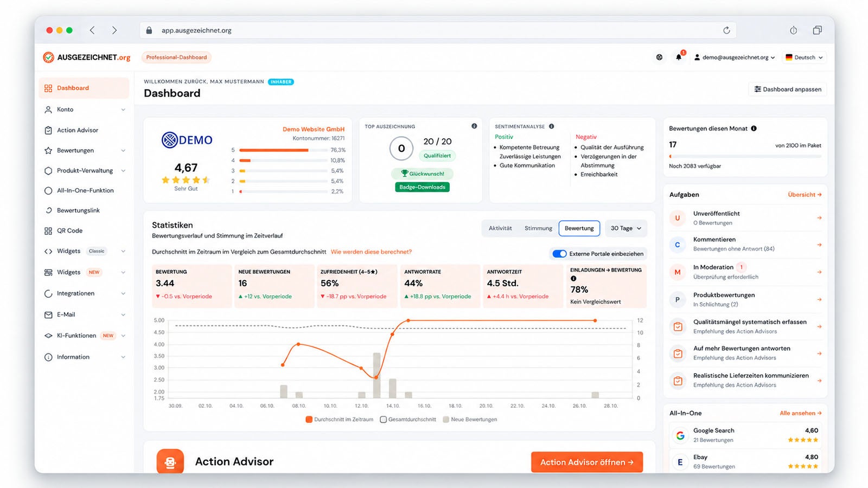Select the Bewertung statistics tab
868x488 pixels.
[x=579, y=228]
